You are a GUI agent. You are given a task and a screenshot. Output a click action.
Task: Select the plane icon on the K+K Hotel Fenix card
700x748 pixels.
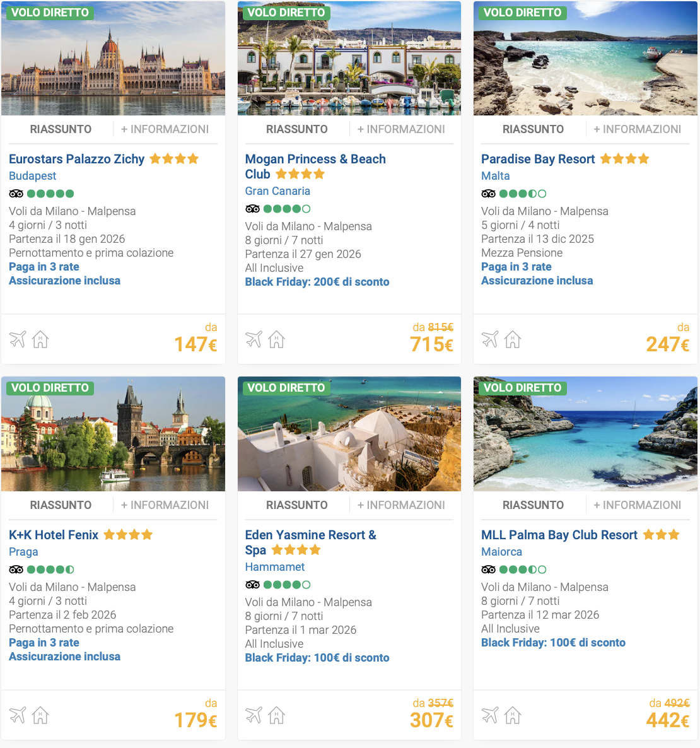tap(17, 715)
